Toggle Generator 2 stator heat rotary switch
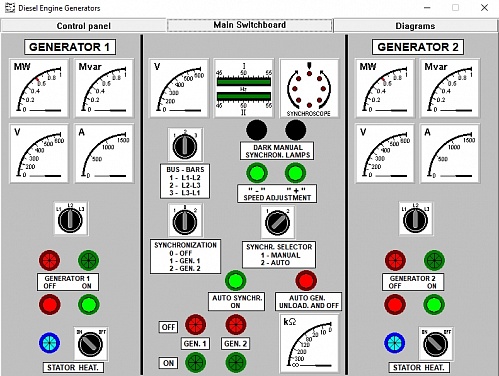The image size is (499, 376). pyautogui.click(x=435, y=344)
